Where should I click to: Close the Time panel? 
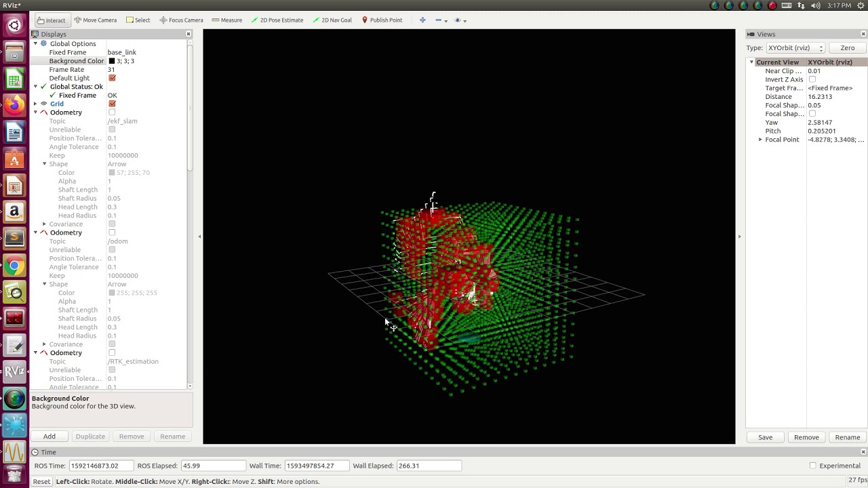point(863,452)
